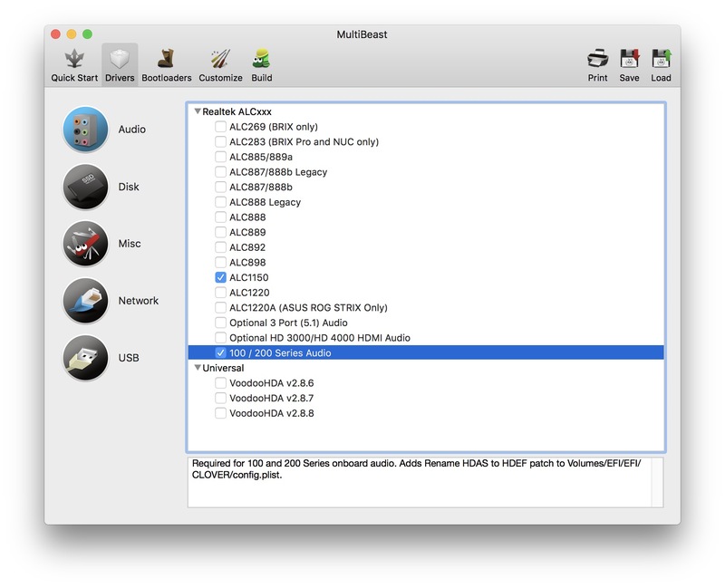
Task: Click the Disk label in sidebar
Action: point(129,187)
